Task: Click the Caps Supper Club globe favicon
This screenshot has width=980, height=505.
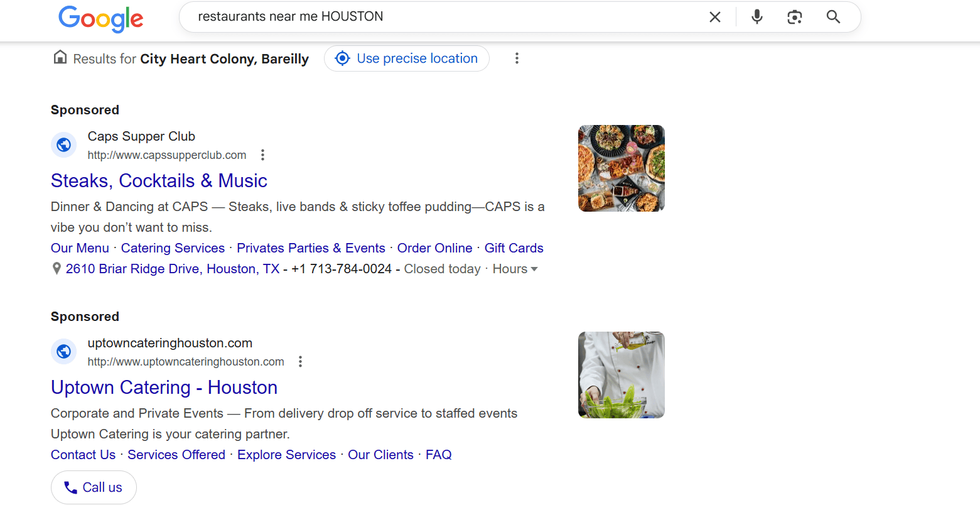Action: [x=63, y=145]
